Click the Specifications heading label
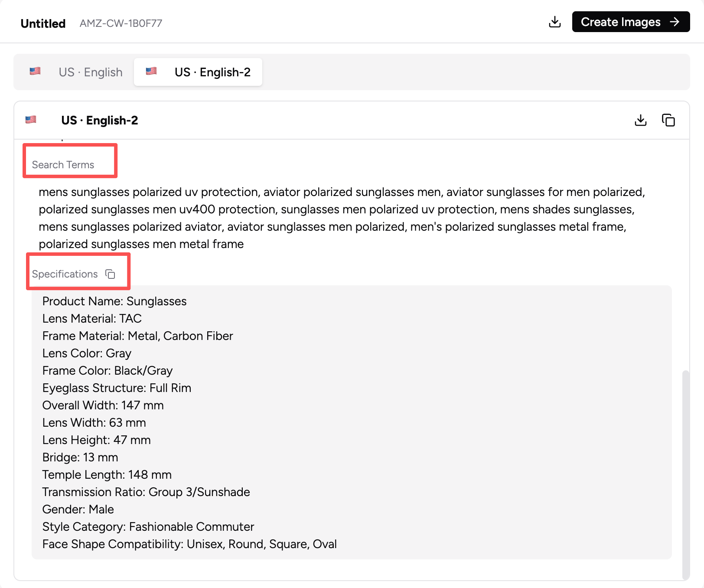The height and width of the screenshot is (588, 704). pyautogui.click(x=65, y=274)
